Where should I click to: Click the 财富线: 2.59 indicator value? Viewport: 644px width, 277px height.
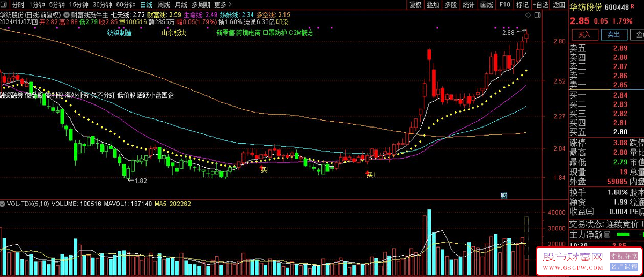click(x=164, y=15)
